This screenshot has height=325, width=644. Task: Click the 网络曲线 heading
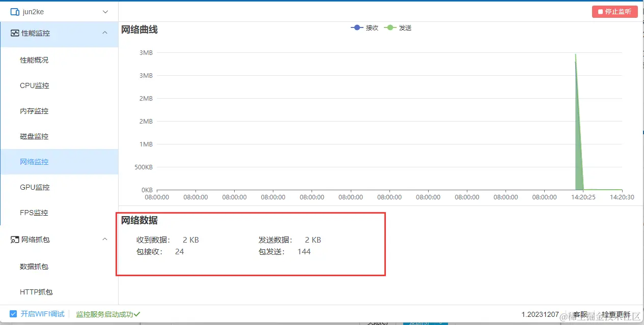(139, 29)
